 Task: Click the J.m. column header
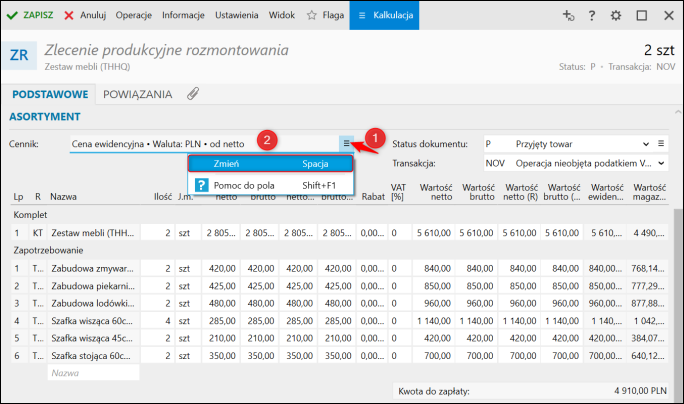186,197
